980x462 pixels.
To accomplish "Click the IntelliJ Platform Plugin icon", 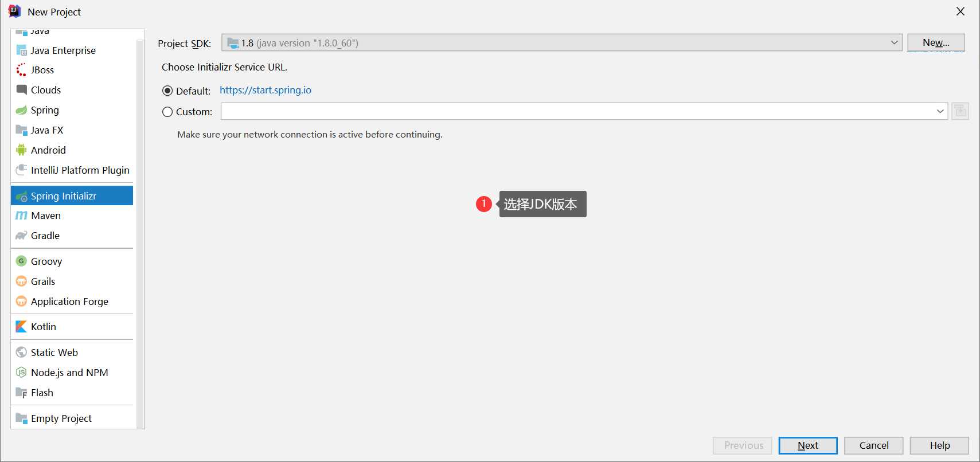I will (x=21, y=170).
